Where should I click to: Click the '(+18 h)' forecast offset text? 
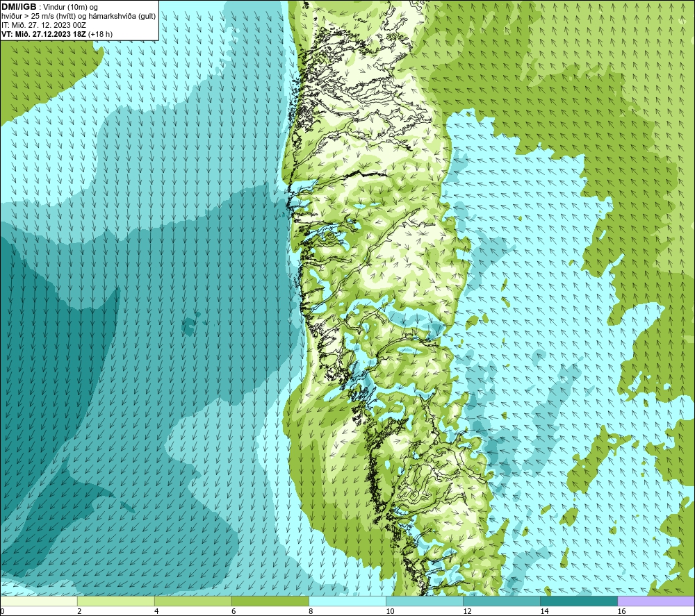[101, 33]
